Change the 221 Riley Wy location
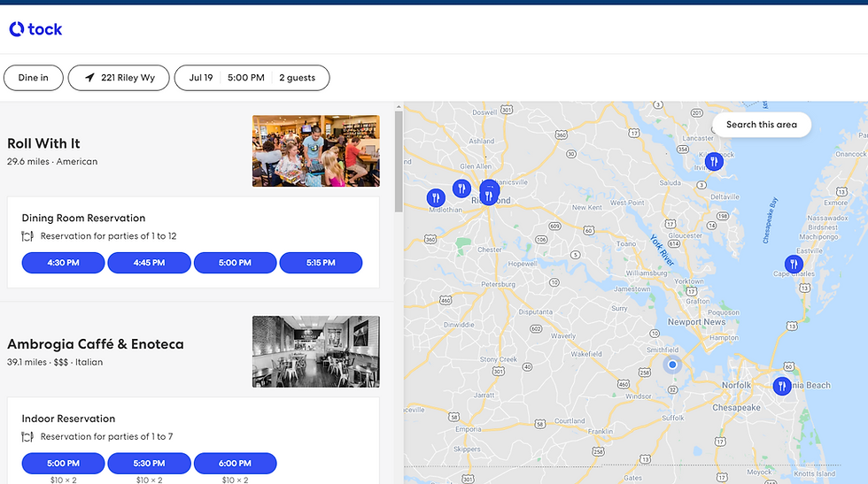 119,78
